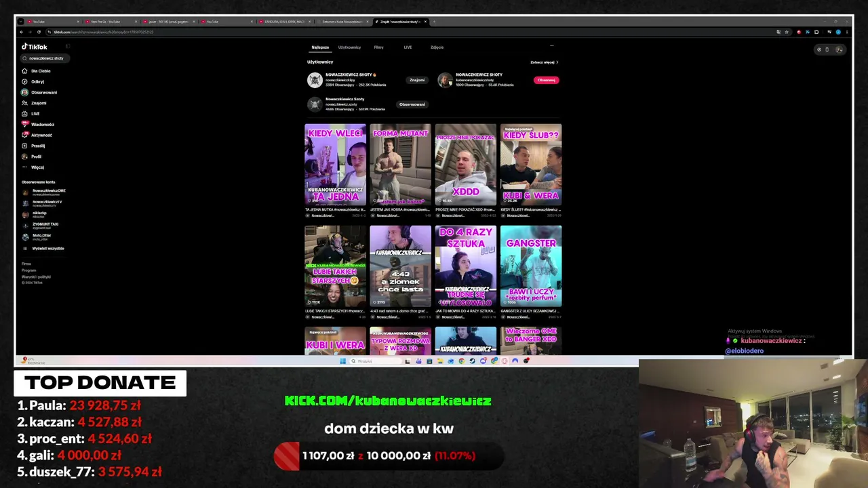
Task: Click the Prześlij upload icon
Action: 25,146
